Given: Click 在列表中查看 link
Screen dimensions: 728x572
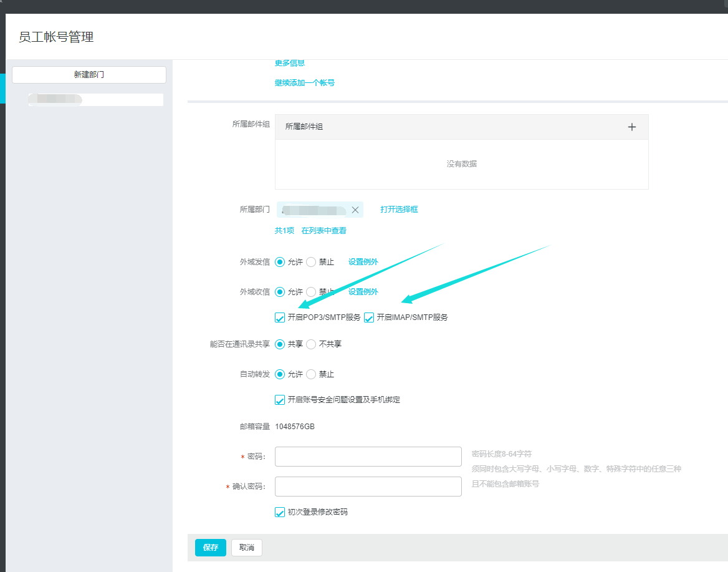Looking at the screenshot, I should 323,231.
